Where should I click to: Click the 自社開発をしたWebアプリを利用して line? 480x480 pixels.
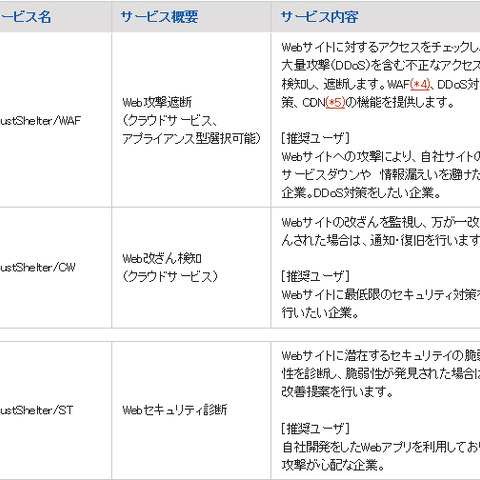coord(380,447)
